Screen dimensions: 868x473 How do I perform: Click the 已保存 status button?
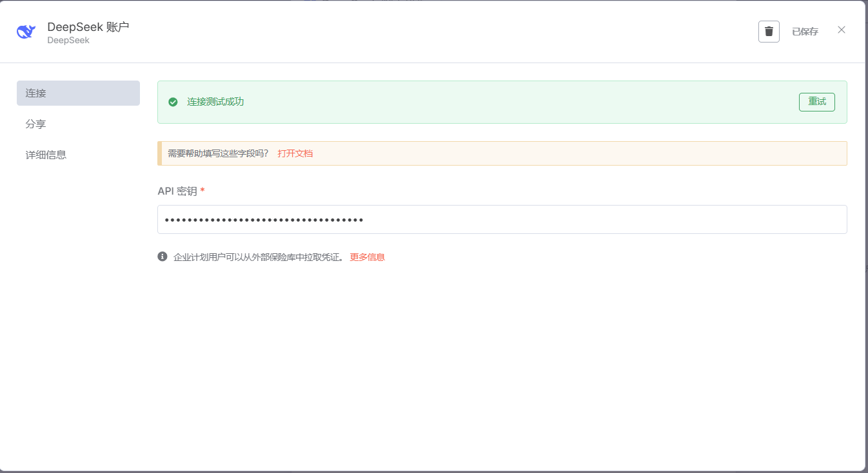[x=805, y=32]
